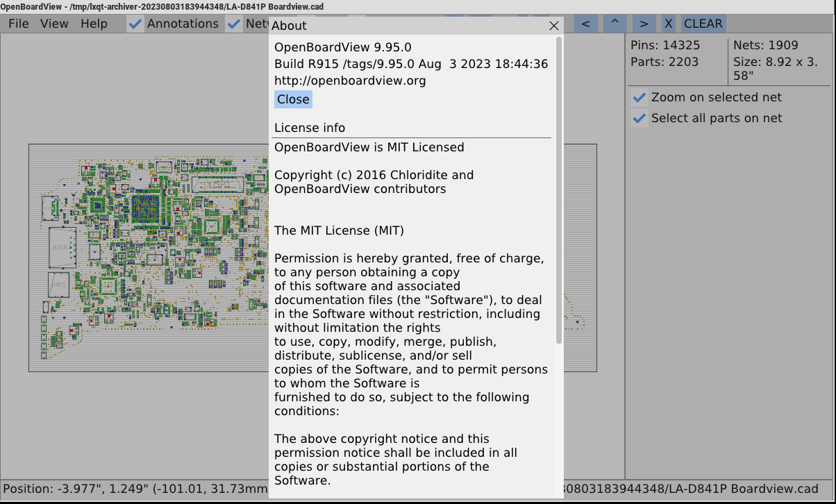This screenshot has height=504, width=836.
Task: Click the "License info" heading
Action: (310, 128)
